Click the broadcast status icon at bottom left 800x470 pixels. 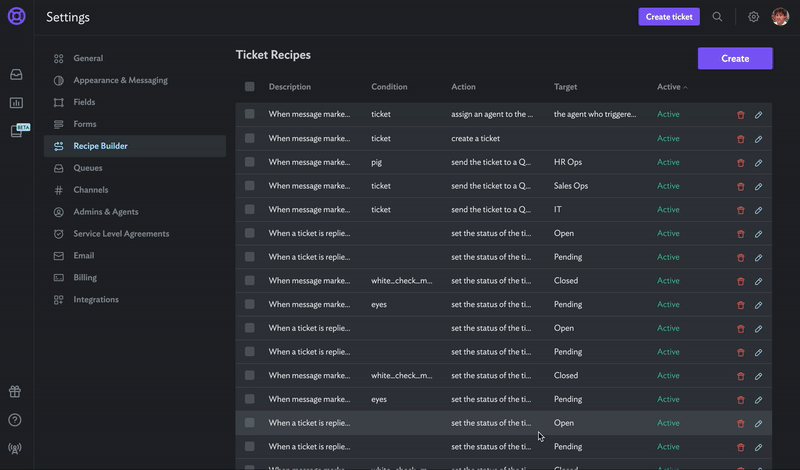coord(15,448)
